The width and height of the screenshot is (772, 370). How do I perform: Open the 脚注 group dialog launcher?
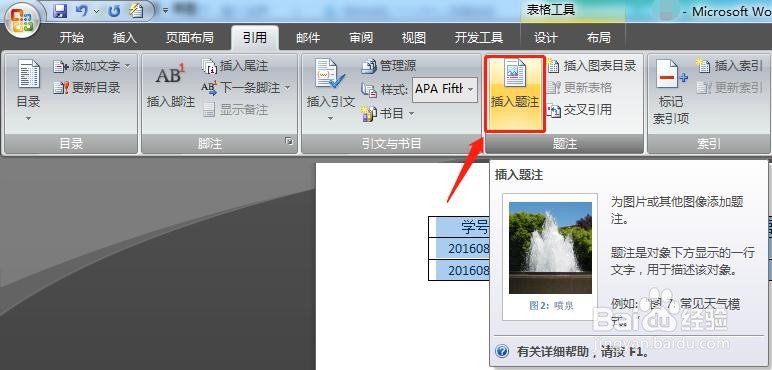290,142
